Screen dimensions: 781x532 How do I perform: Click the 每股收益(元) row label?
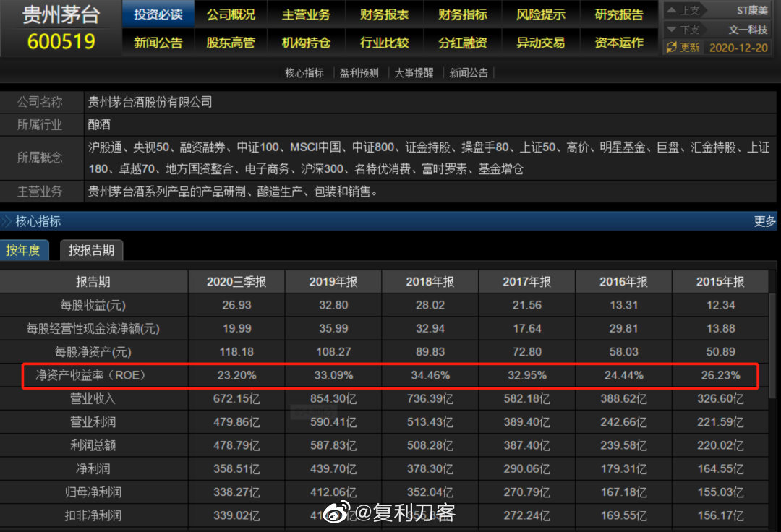[x=93, y=305]
